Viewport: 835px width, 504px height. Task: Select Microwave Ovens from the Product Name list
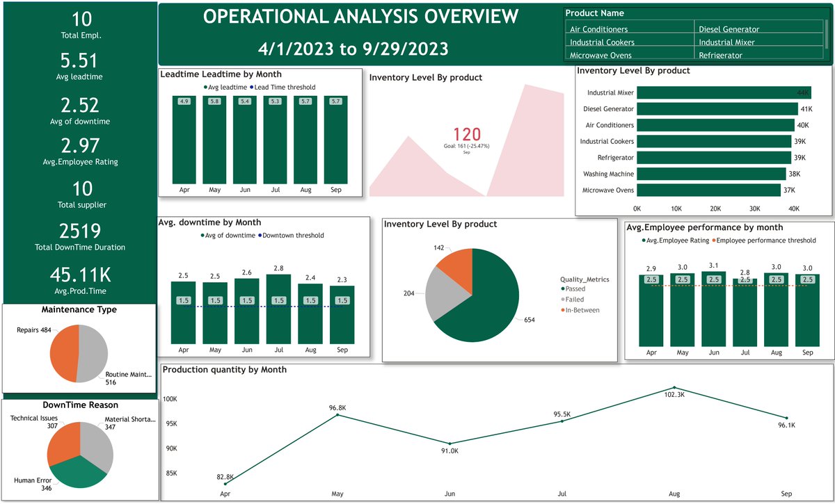601,55
